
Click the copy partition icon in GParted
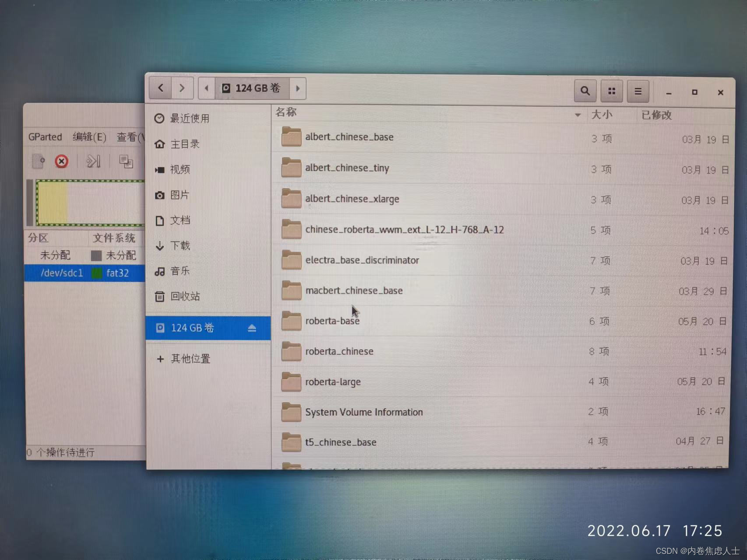(127, 161)
